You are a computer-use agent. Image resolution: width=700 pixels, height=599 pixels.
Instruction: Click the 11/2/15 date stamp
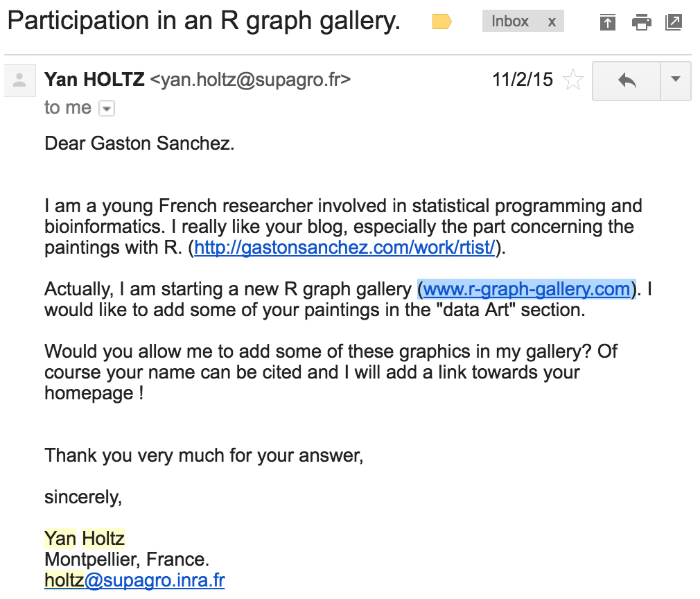523,80
